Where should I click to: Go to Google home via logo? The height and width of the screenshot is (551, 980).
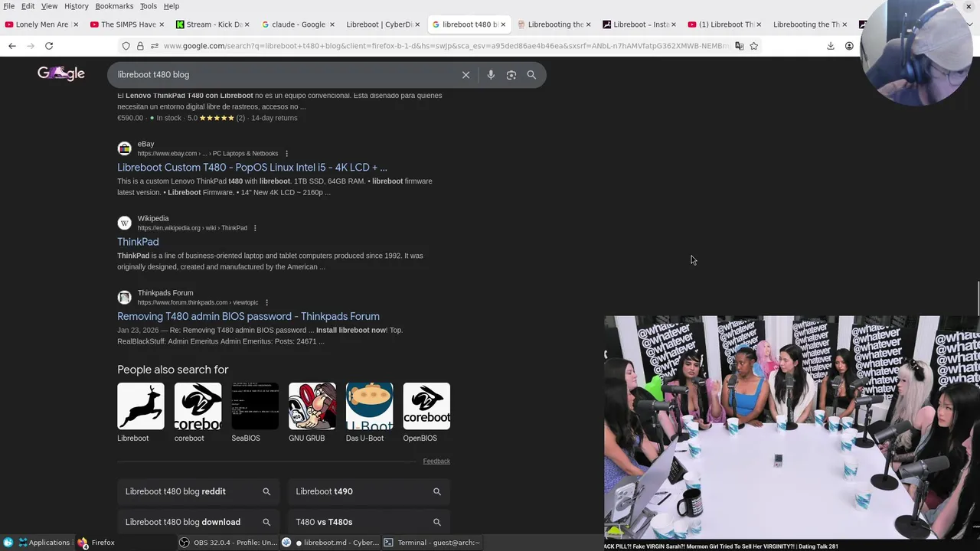(x=61, y=73)
